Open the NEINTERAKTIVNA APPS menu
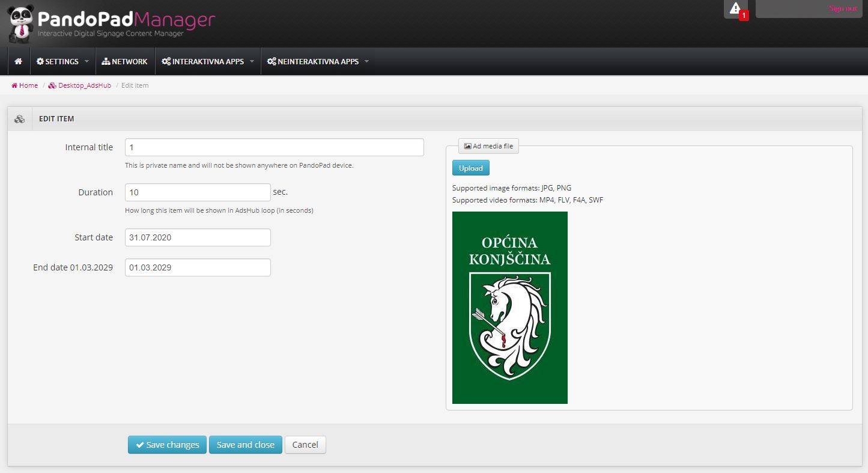 click(313, 61)
